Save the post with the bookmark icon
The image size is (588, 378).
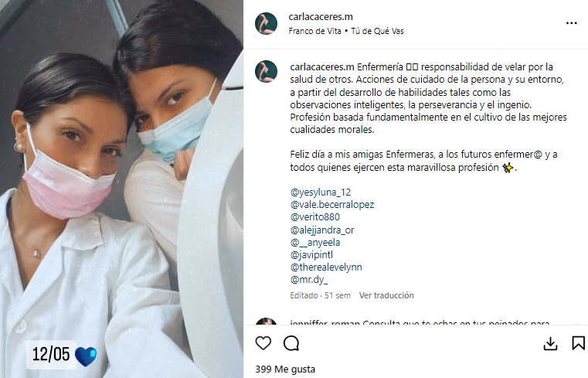[578, 343]
